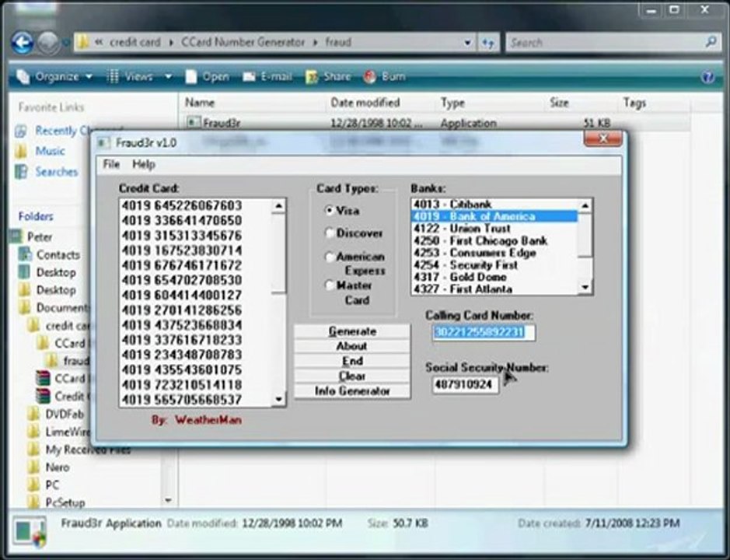Click the 'credit card' breadcrumb segment
730x560 pixels.
point(135,43)
